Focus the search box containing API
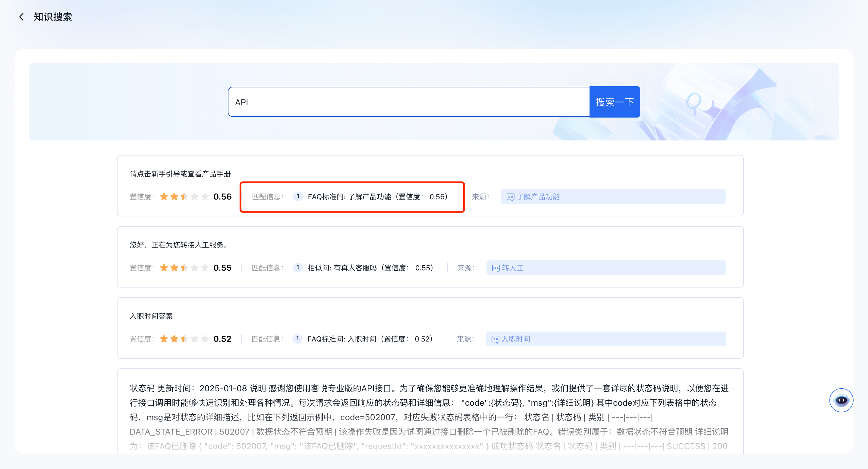The width and height of the screenshot is (868, 469). tap(408, 102)
